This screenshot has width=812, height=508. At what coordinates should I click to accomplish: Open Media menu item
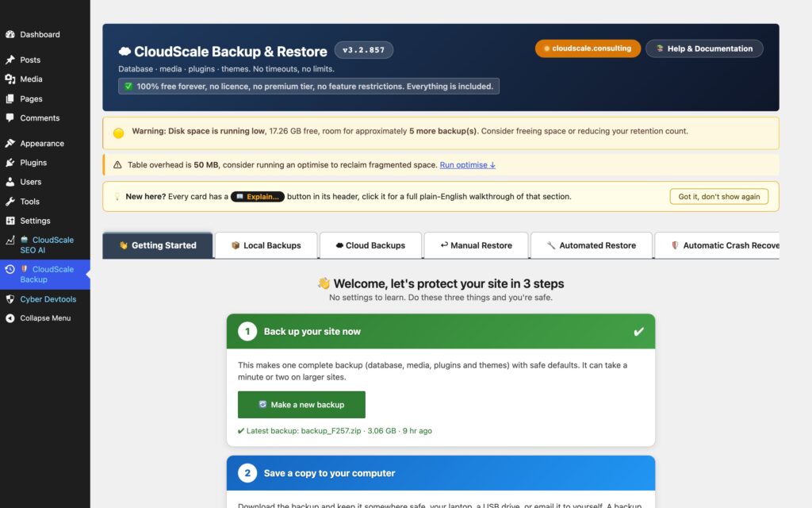point(31,79)
